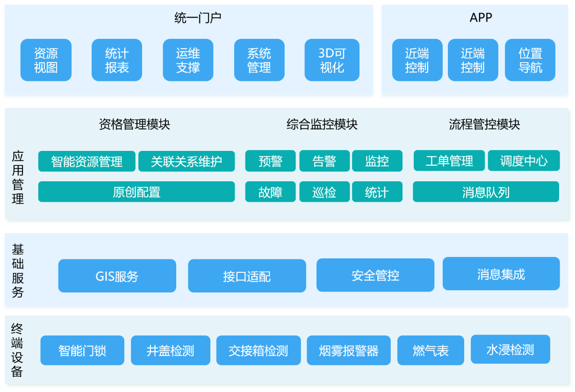Open the GIS服务 base service

(117, 276)
